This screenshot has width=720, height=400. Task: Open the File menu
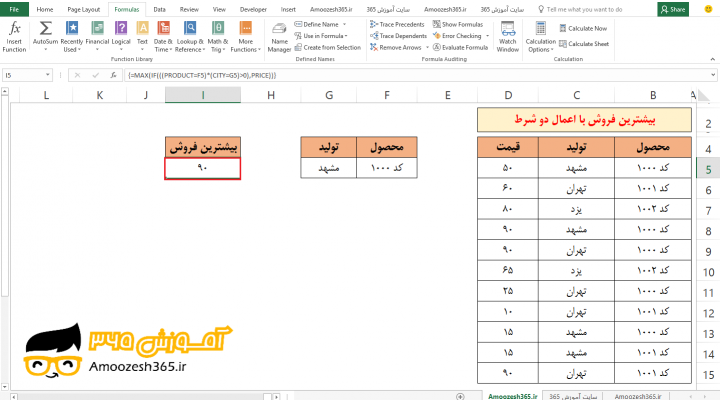tap(14, 9)
